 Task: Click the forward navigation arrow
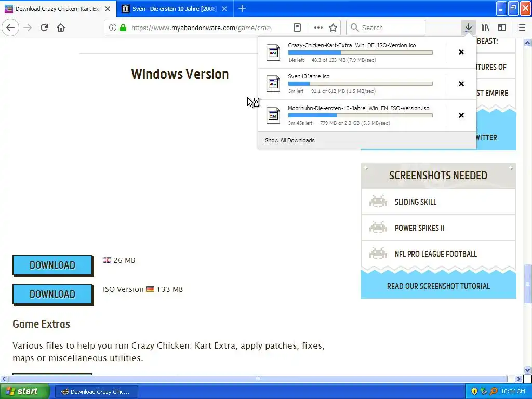pyautogui.click(x=28, y=28)
